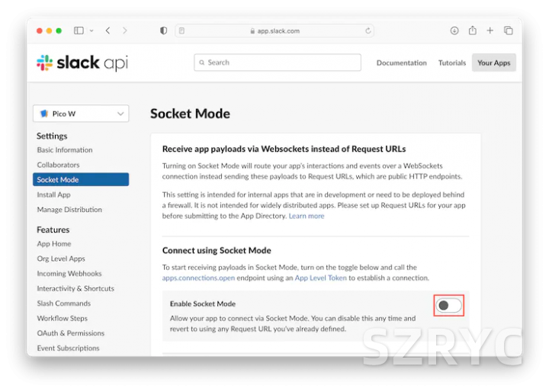This screenshot has width=549, height=392.
Task: Go back with the back arrow
Action: pos(108,31)
